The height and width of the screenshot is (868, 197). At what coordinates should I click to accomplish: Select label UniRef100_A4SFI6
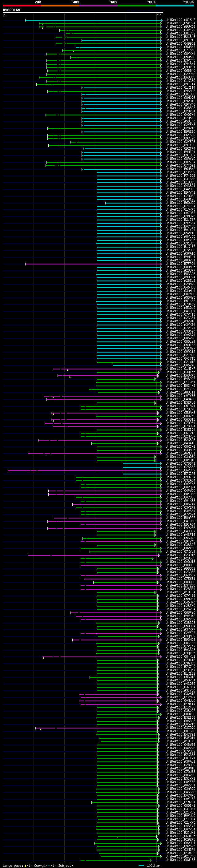[180, 535]
